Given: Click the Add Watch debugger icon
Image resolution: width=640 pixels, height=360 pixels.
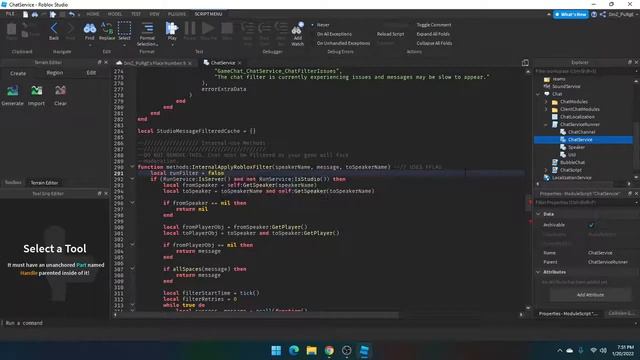Looking at the screenshot, I should click(x=298, y=29).
